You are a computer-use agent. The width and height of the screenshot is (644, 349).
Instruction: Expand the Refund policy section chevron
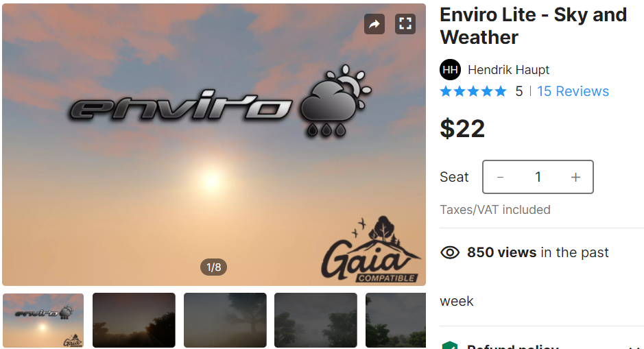(634, 347)
